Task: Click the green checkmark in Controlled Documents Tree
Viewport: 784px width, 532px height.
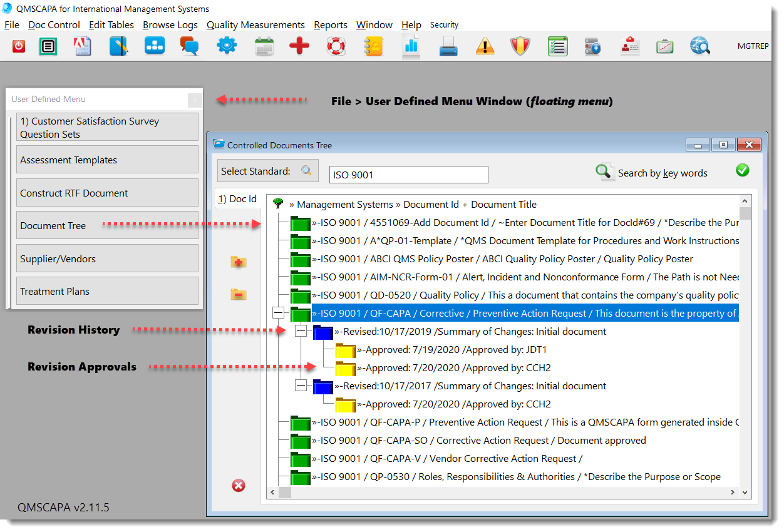Action: click(x=743, y=170)
